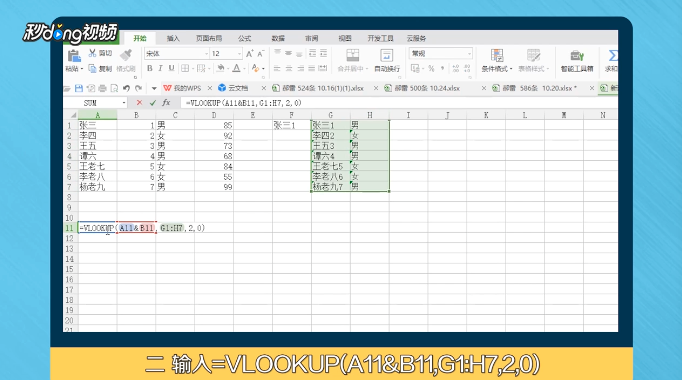The width and height of the screenshot is (682, 380).
Task: Open the Name Box SUM dropdown arrow
Action: click(x=124, y=103)
